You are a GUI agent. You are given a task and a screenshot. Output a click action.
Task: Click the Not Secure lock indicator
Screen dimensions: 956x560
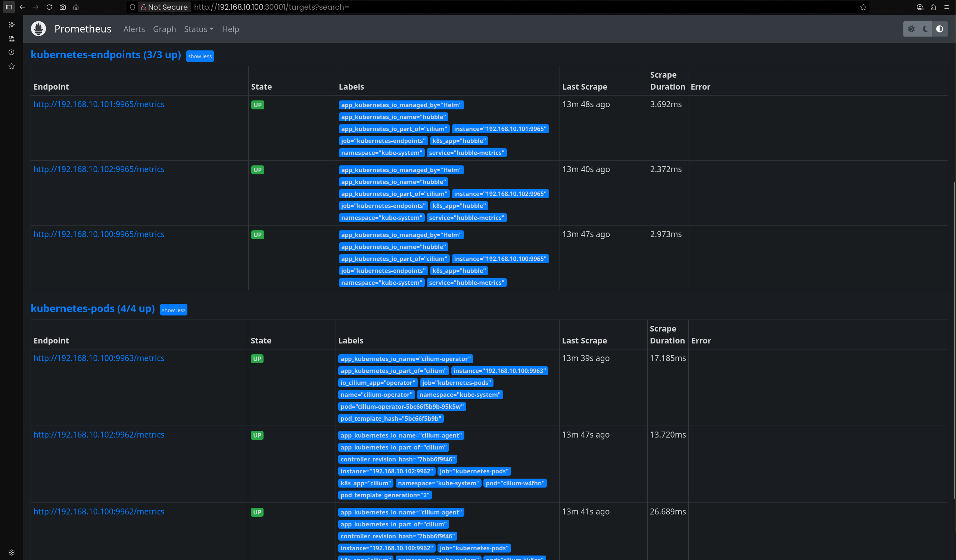[x=164, y=7]
